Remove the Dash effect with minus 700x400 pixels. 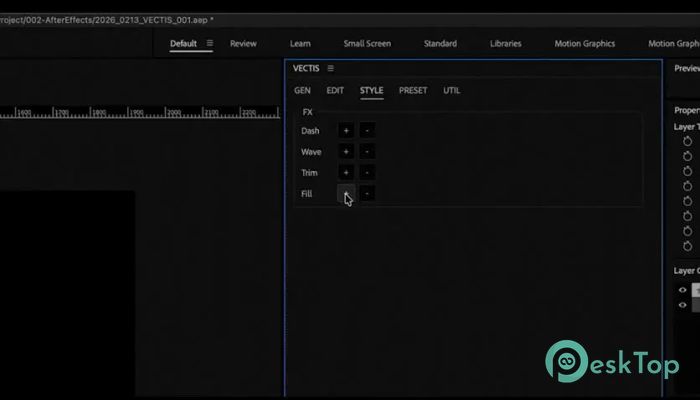click(367, 130)
